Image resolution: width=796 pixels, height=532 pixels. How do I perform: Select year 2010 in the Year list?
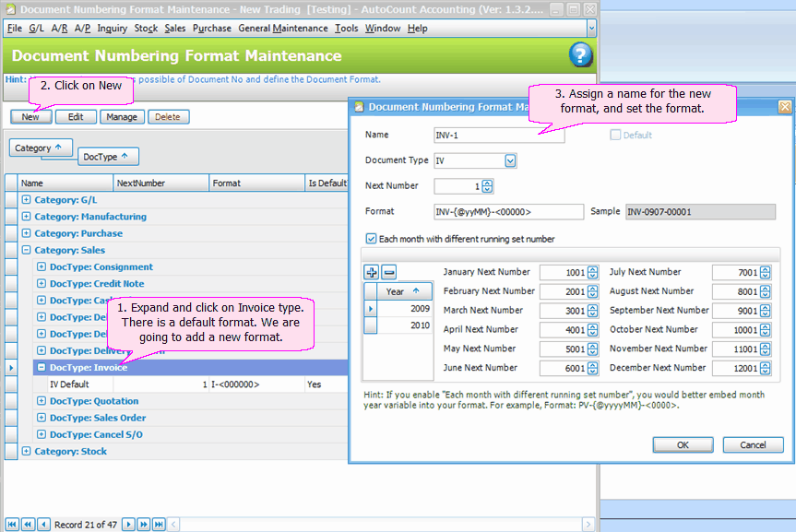coord(404,325)
